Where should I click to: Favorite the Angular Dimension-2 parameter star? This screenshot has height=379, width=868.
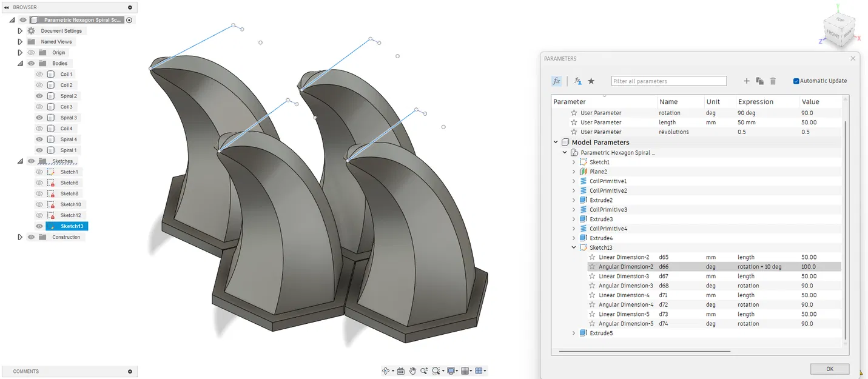click(x=592, y=267)
